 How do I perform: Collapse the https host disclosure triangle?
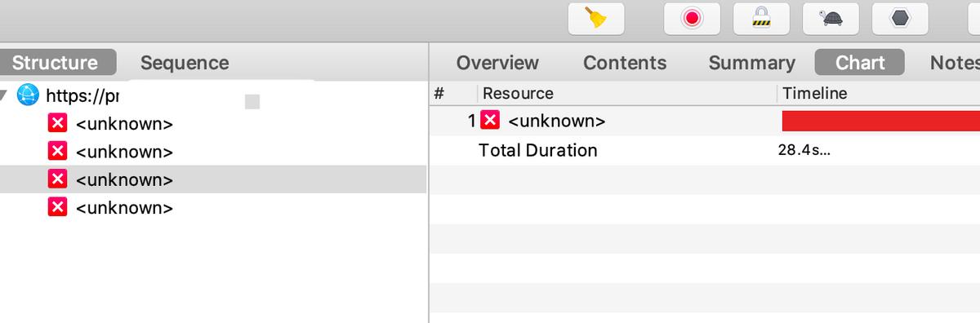pos(5,95)
